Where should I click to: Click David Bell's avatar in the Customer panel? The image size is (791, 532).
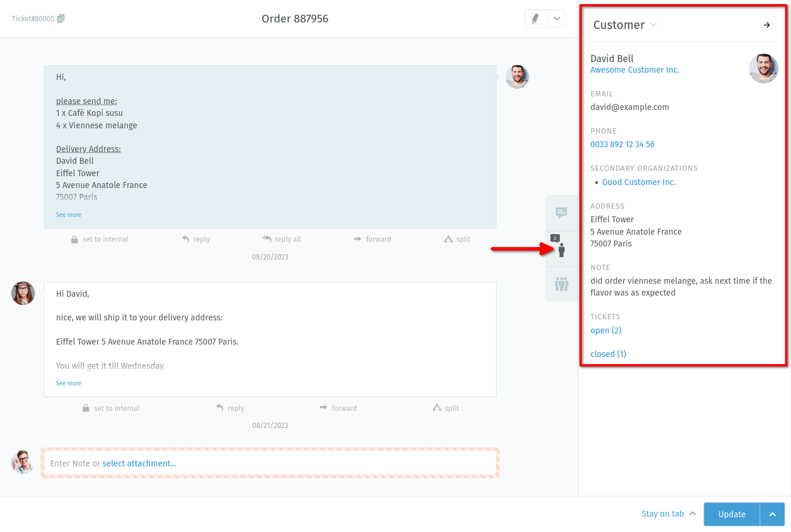tap(763, 69)
